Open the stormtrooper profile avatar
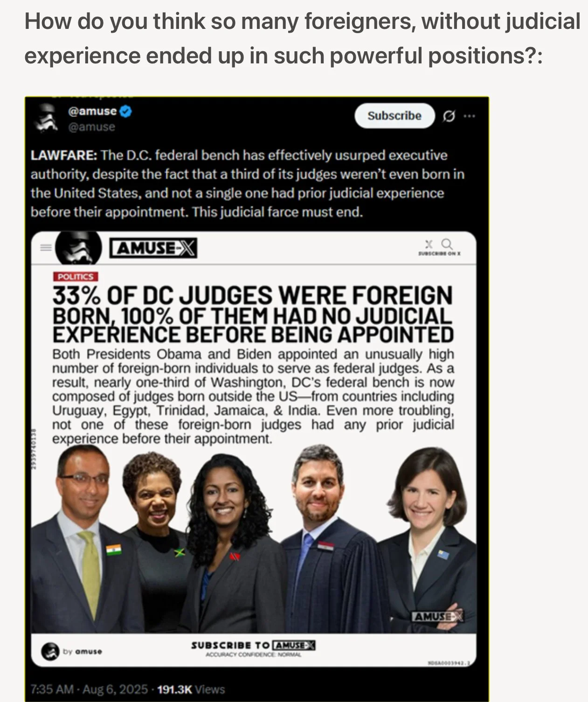This screenshot has width=588, height=702. click(x=47, y=118)
